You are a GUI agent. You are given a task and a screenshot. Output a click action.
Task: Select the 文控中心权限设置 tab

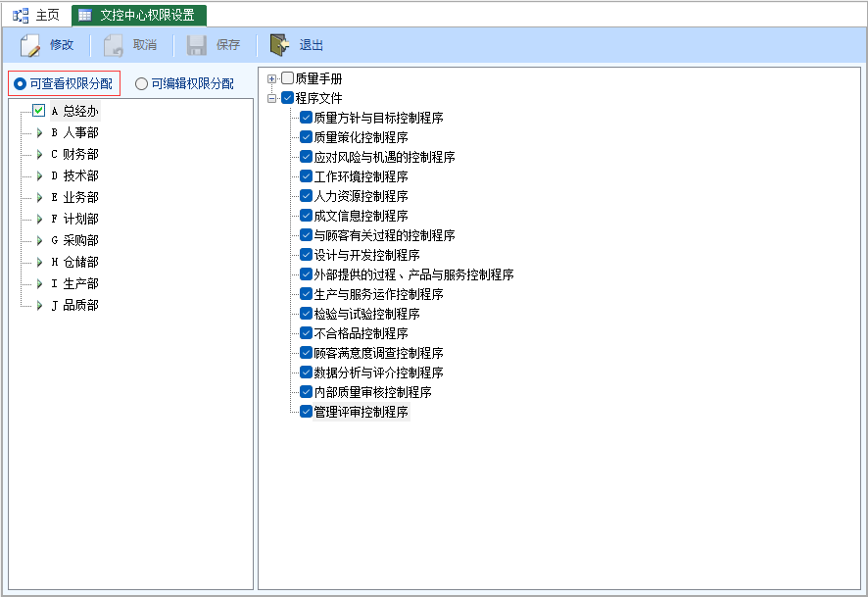[x=139, y=16]
